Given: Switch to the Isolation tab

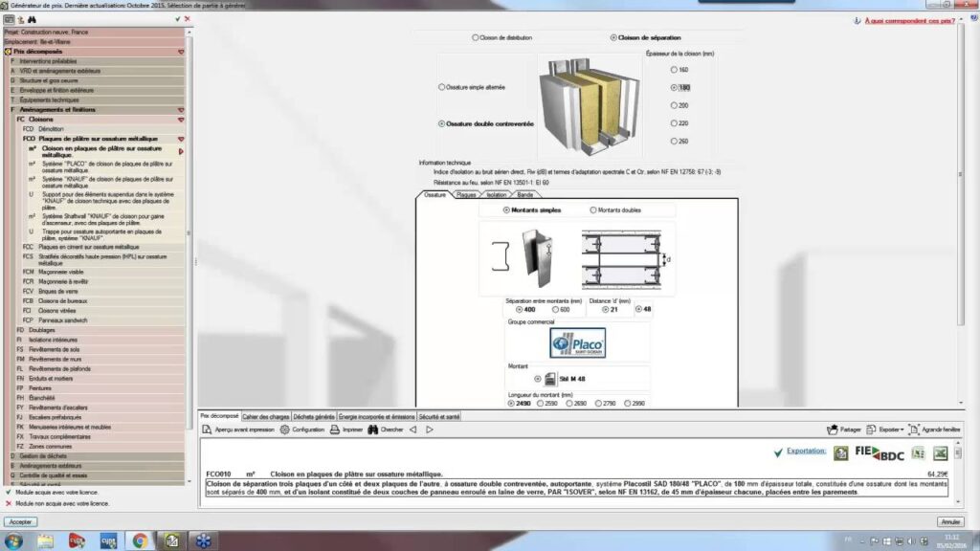Looking at the screenshot, I should pos(497,194).
